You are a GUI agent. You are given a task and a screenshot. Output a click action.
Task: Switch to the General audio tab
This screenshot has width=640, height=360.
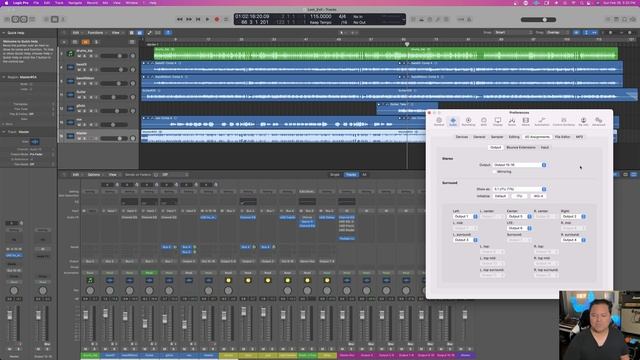coord(479,137)
